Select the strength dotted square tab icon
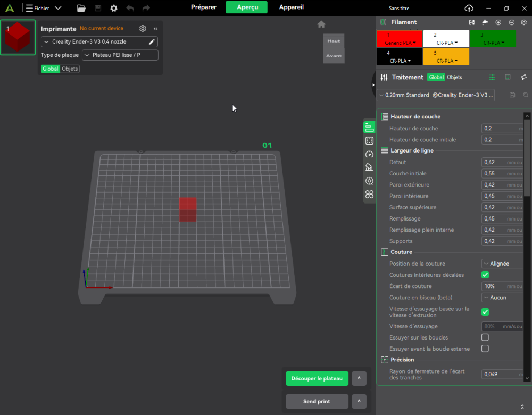The height and width of the screenshot is (415, 532). point(369,141)
